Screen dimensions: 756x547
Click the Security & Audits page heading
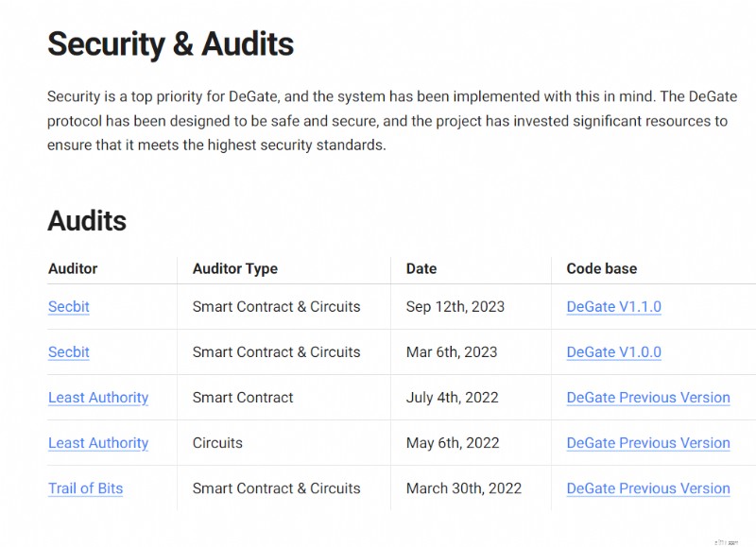pos(171,43)
